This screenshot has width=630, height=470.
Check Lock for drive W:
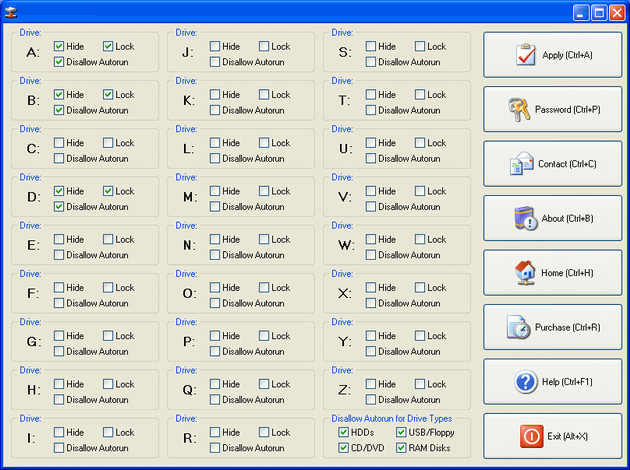pos(419,239)
